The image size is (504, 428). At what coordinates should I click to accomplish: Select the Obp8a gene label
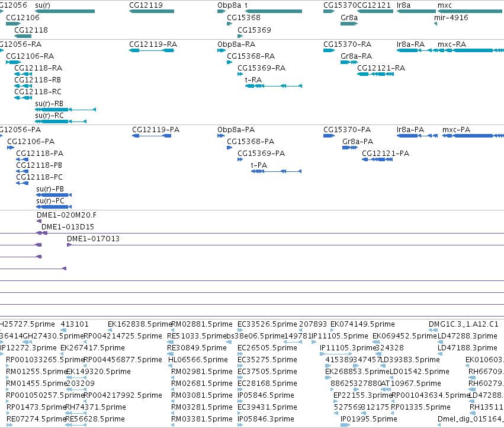pos(229,5)
